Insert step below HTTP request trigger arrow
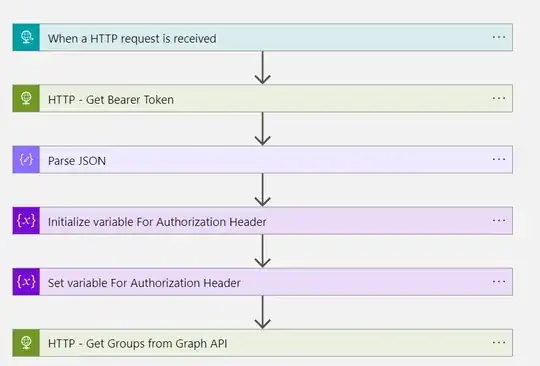Image resolution: width=540 pixels, height=366 pixels. 262,68
